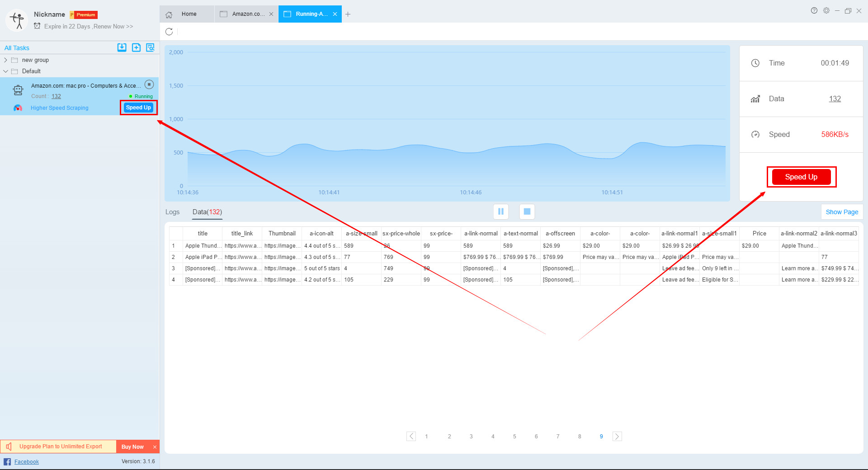Switch to Home tab
The height and width of the screenshot is (470, 868).
[186, 14]
